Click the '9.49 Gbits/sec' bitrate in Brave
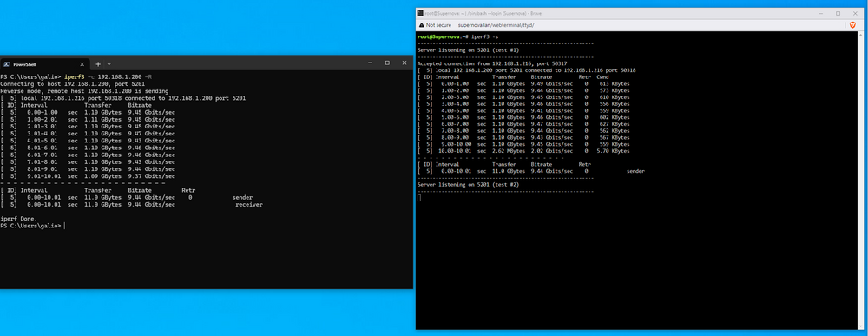868x336 pixels. (552, 83)
